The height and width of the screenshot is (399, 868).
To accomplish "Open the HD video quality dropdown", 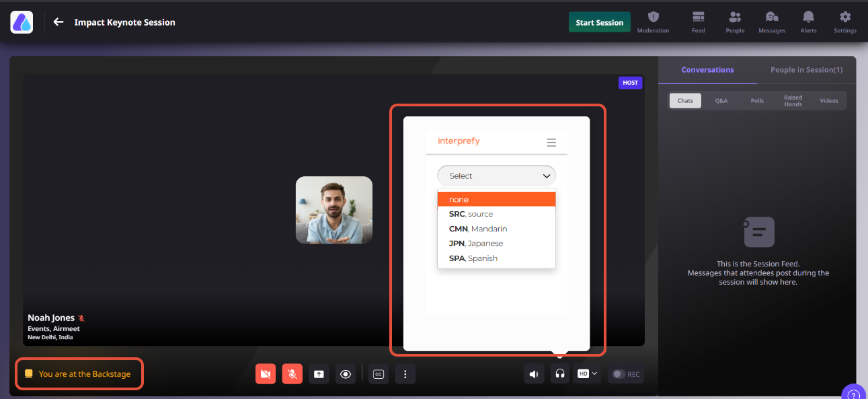I will [588, 373].
